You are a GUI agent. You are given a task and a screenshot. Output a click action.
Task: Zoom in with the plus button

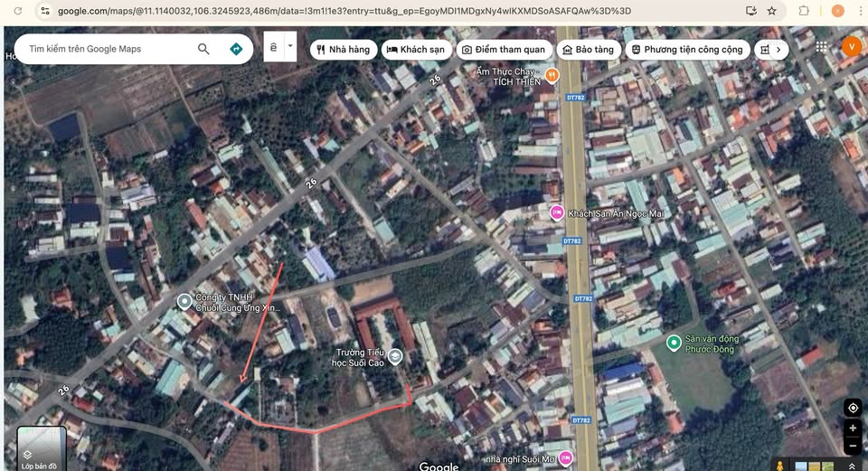[852, 429]
